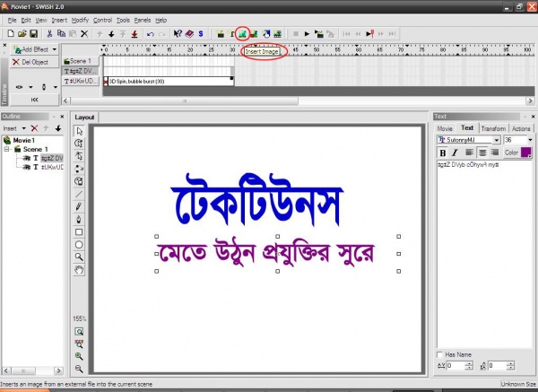Switch to the Movie tab
Image resolution: width=538 pixels, height=392 pixels.
(445, 128)
